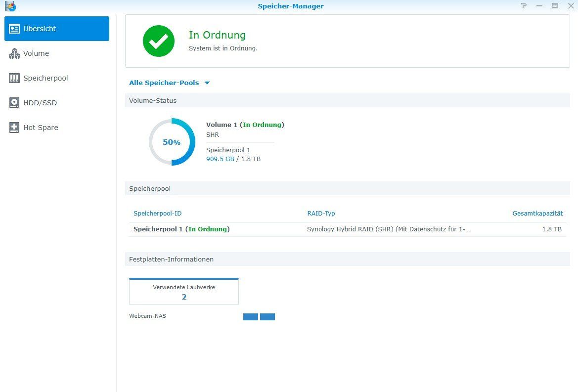Click the HDD/SSD drive icon
Screen dimensions: 578x392
coord(14,103)
